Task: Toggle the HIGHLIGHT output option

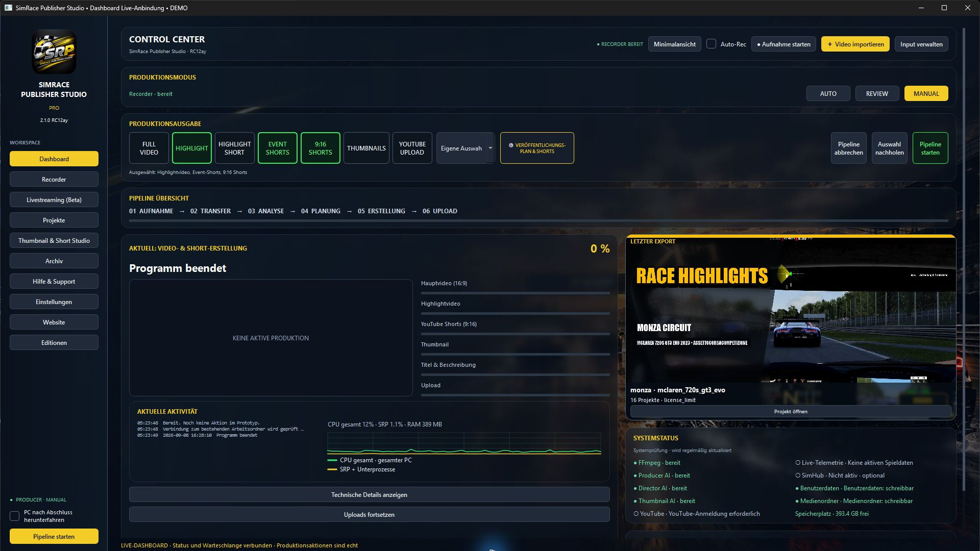Action: [x=192, y=148]
